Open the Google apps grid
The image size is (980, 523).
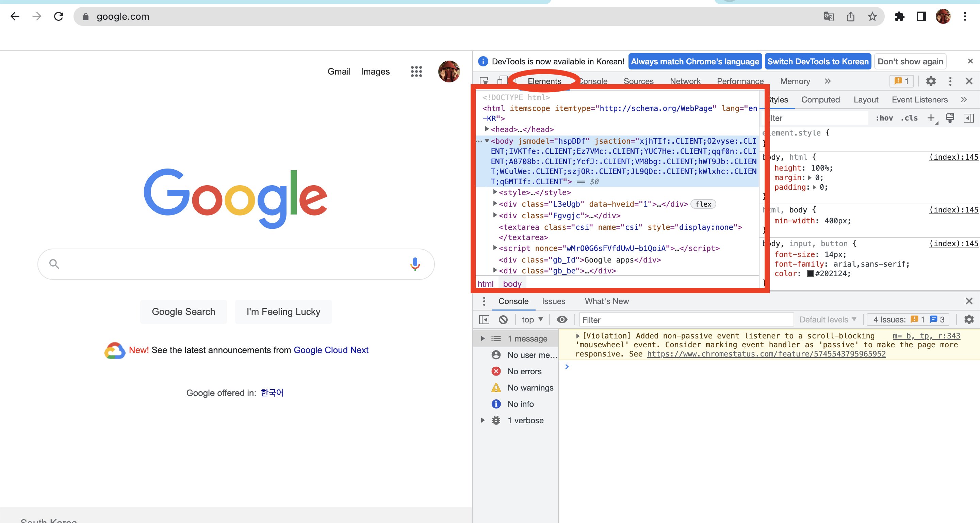click(416, 71)
